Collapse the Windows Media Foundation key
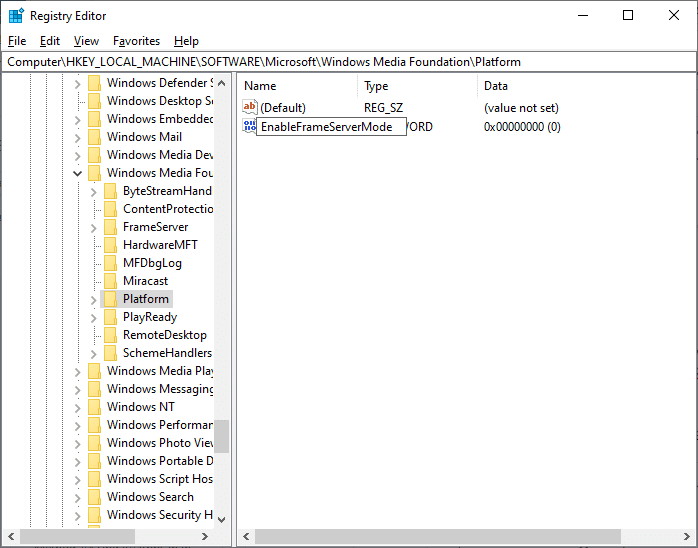 77,173
